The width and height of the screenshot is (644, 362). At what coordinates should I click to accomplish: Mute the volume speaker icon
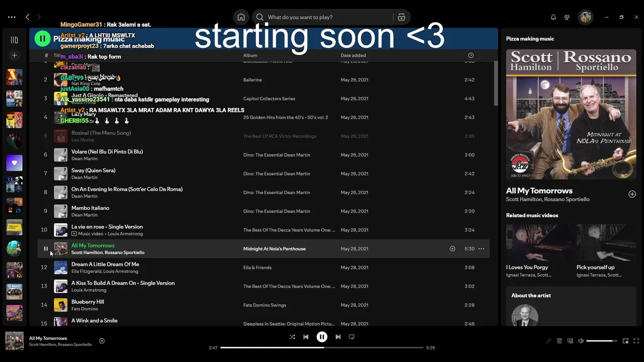(x=581, y=341)
